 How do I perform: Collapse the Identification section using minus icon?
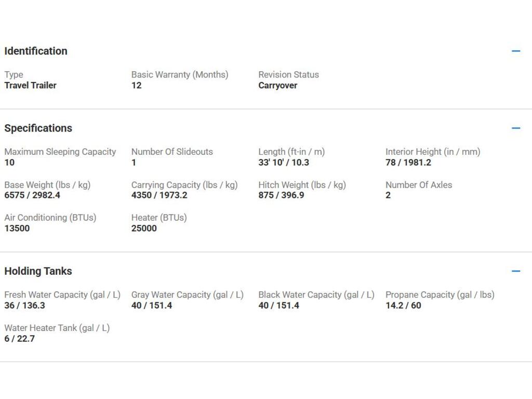[x=516, y=51]
